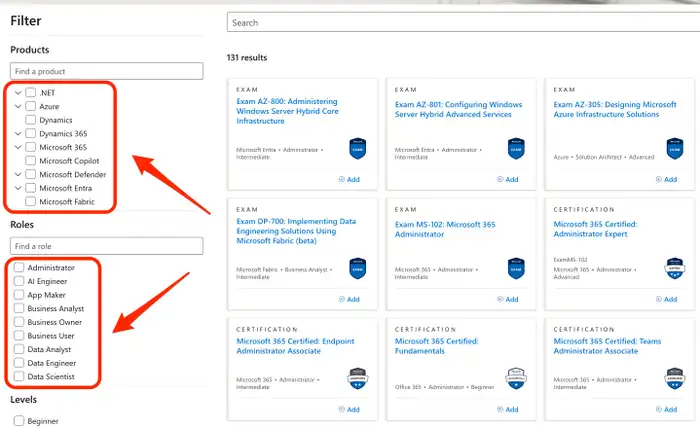Click the Find a product field
The height and width of the screenshot is (428, 700).
pos(107,71)
